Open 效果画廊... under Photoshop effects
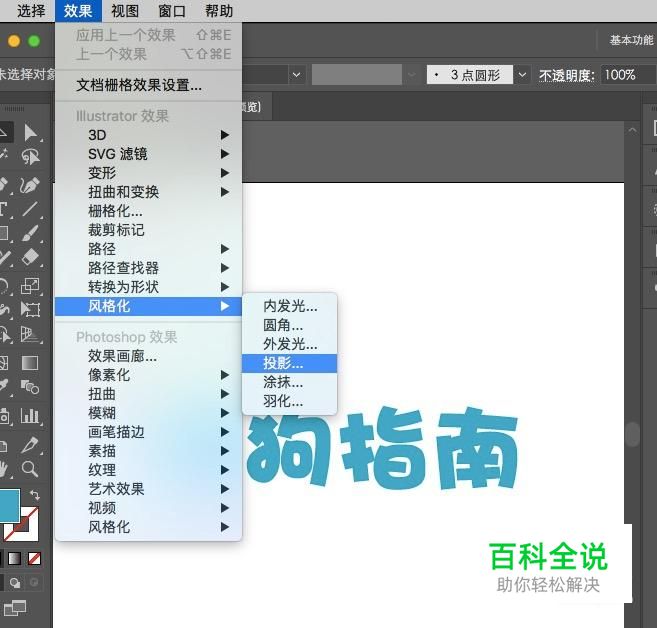657x628 pixels. [148, 356]
